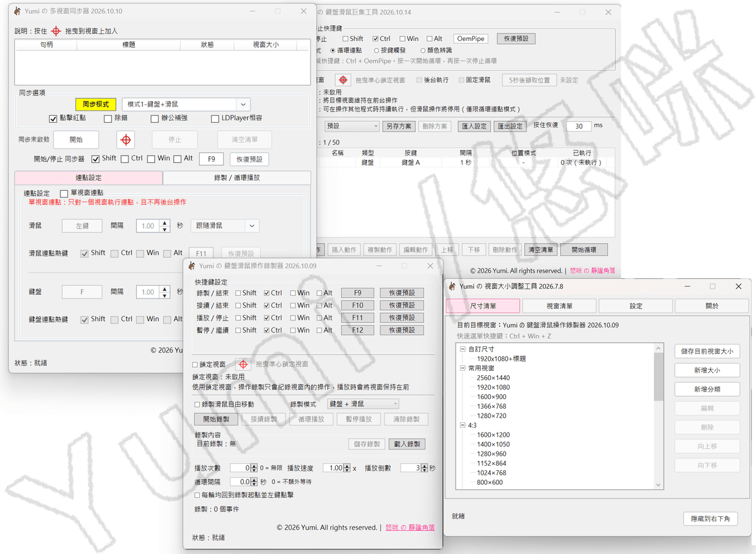Viewport: 756px width, 554px height.
Task: Click 開始 in the synchronizer
Action: point(76,140)
